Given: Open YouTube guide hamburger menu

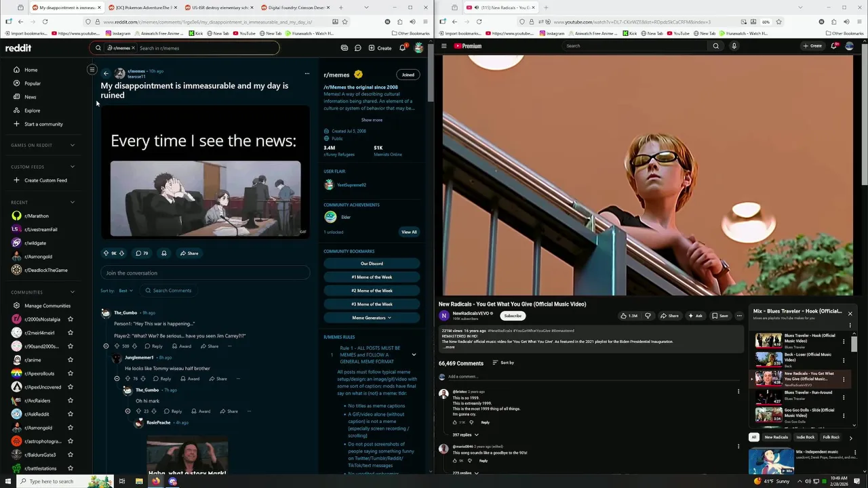Looking at the screenshot, I should 443,46.
